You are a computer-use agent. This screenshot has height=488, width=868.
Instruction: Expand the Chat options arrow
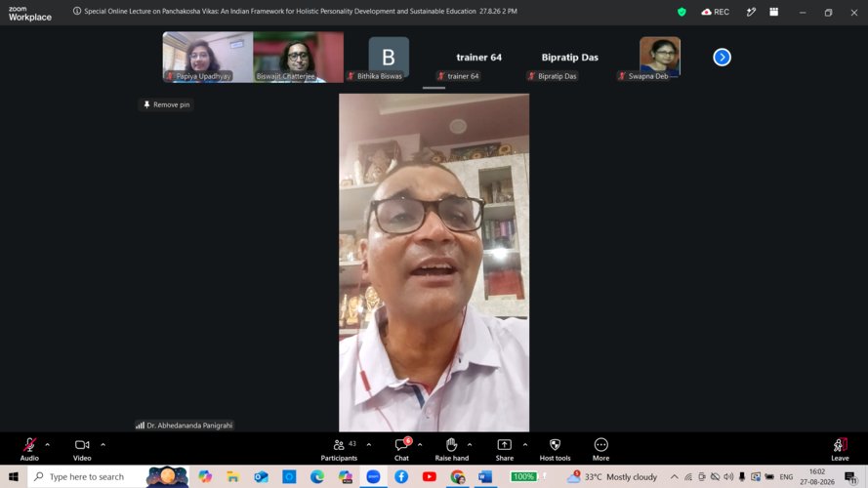click(420, 444)
